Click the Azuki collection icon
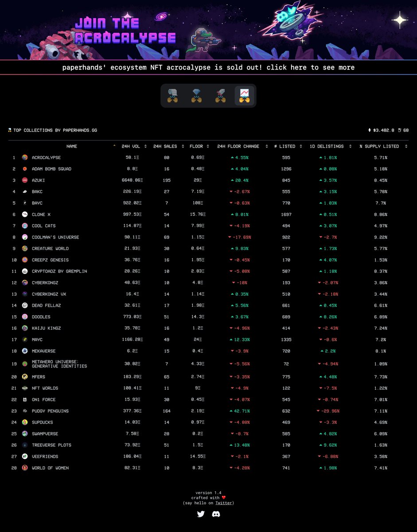Screen dimensions: 417x532 tap(25, 180)
